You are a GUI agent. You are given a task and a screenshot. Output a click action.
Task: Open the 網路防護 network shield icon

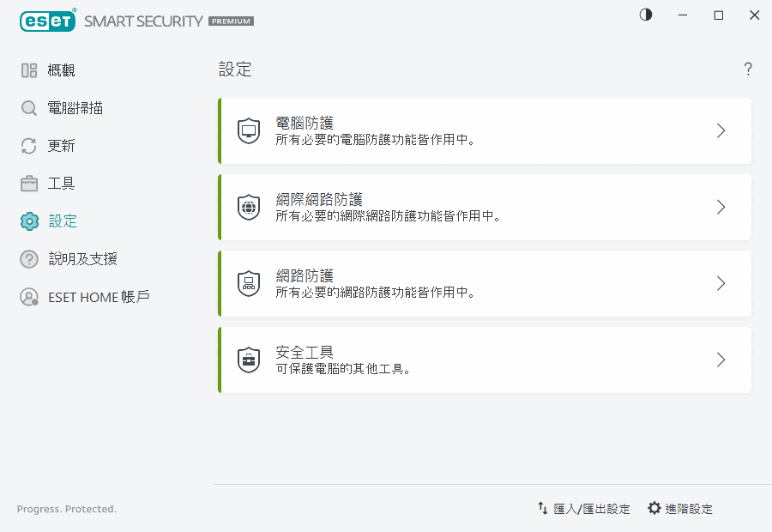coord(248,283)
